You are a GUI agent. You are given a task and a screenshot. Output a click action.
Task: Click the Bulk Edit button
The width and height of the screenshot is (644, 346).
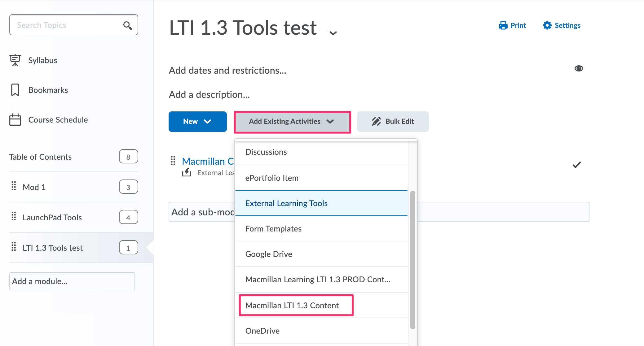point(393,121)
